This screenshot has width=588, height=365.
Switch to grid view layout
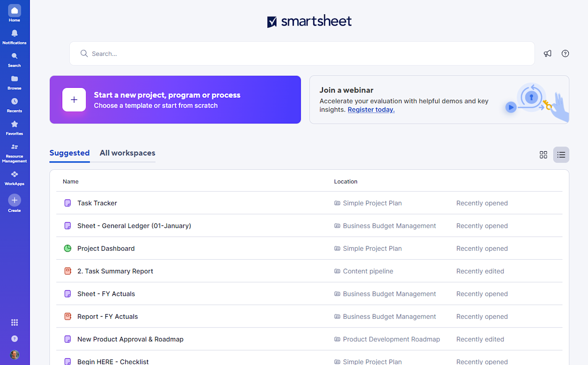[x=543, y=155]
